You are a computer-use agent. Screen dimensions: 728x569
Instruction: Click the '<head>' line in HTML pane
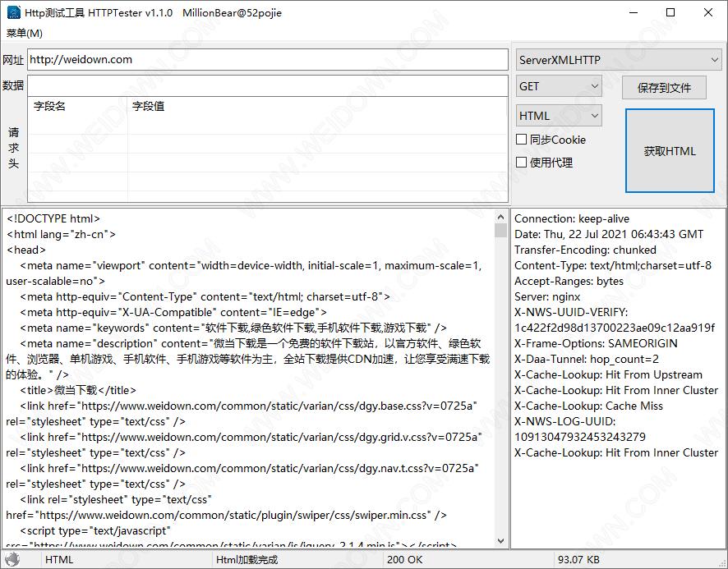click(x=26, y=250)
